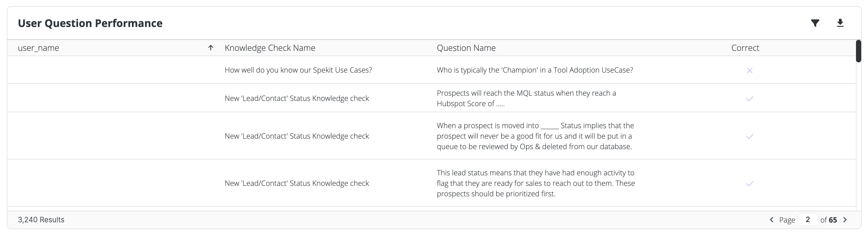Download the table data with the download icon
868x238 pixels.
click(x=840, y=23)
